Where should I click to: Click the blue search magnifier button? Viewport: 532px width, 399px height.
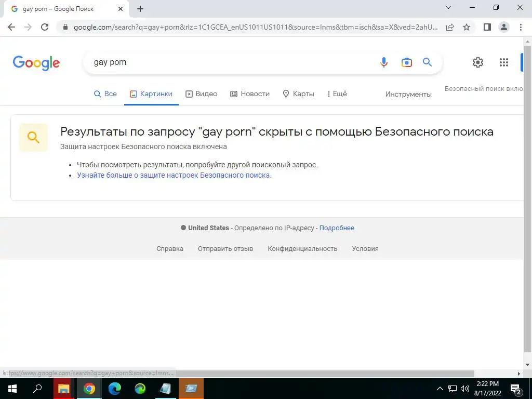(427, 62)
